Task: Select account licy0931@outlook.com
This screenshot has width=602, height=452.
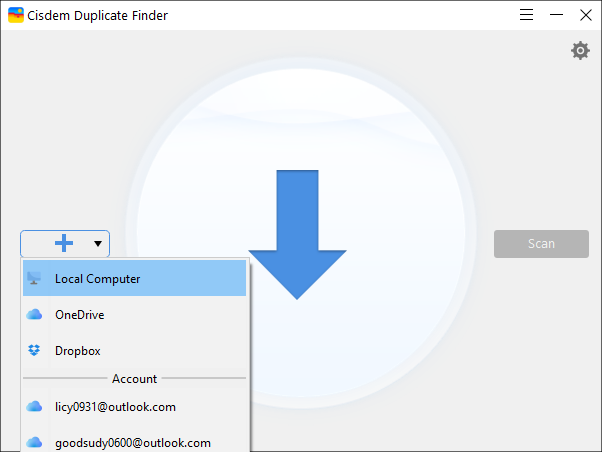Action: pos(134,407)
